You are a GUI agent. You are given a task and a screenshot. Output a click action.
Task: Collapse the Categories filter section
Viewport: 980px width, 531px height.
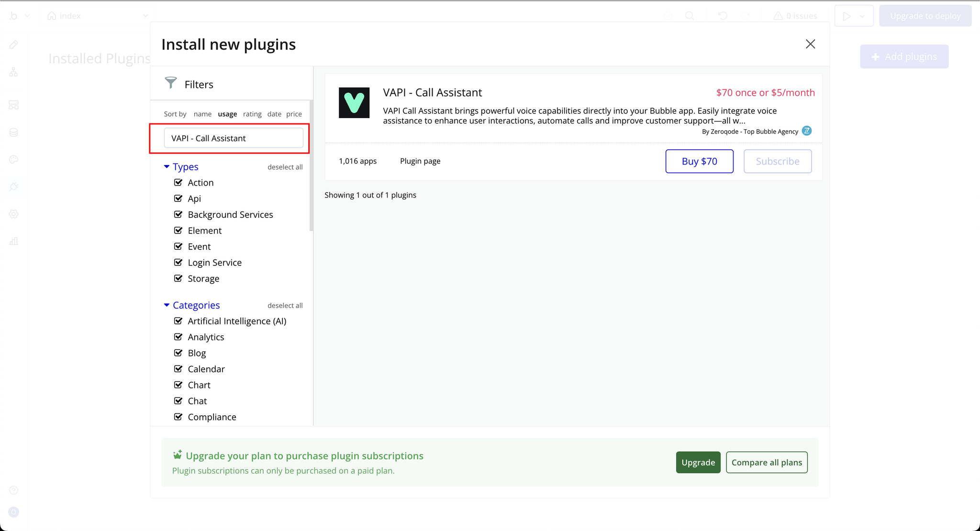[167, 305]
